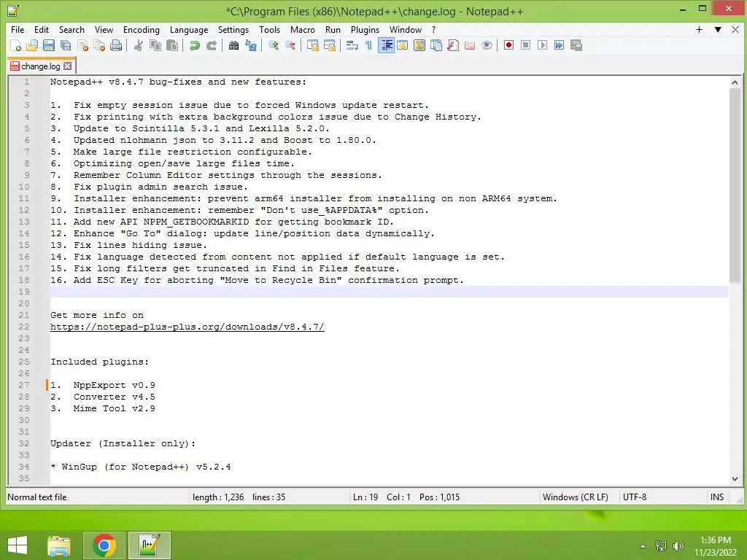Start macro recording with the red dot
747x560 pixels.
pos(508,45)
